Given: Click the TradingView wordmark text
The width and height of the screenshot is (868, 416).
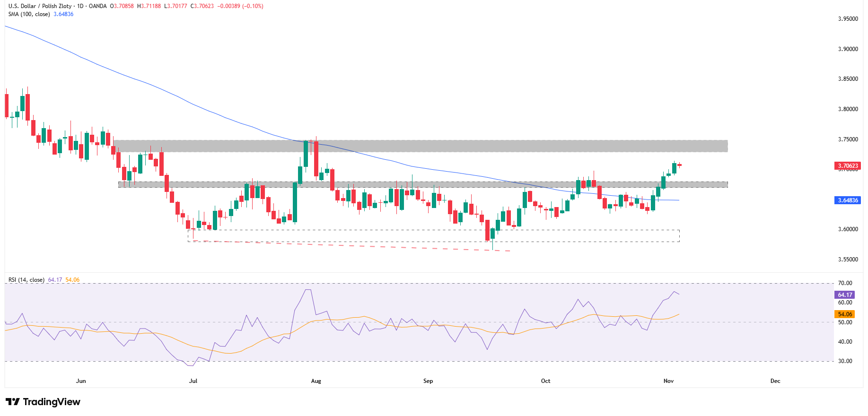Looking at the screenshot, I should click(52, 402).
